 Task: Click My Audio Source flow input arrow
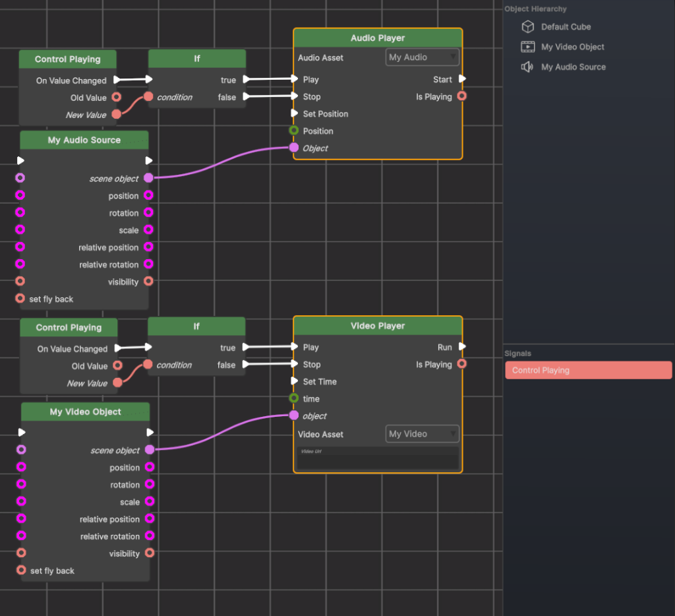click(x=20, y=160)
